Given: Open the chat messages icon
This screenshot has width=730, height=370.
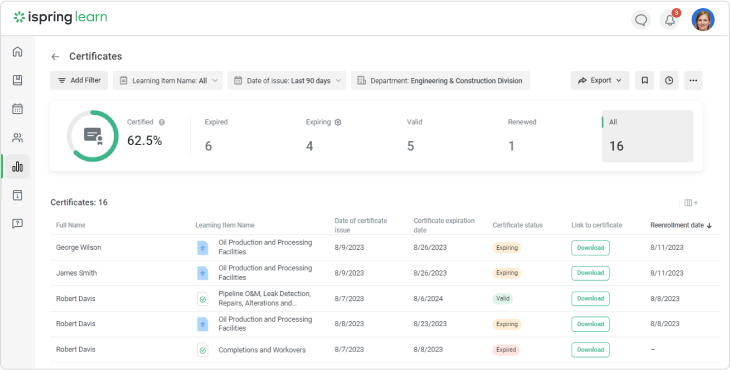Looking at the screenshot, I should [x=641, y=20].
